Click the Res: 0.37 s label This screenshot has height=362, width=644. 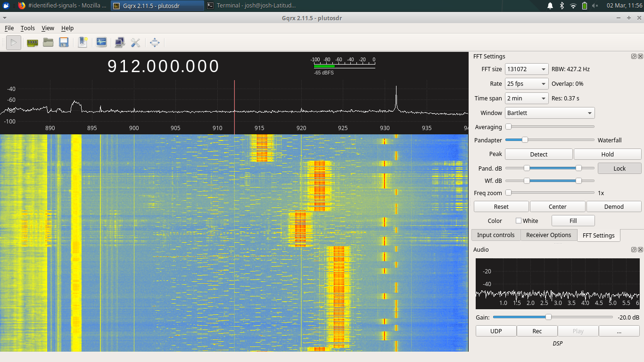coord(565,99)
